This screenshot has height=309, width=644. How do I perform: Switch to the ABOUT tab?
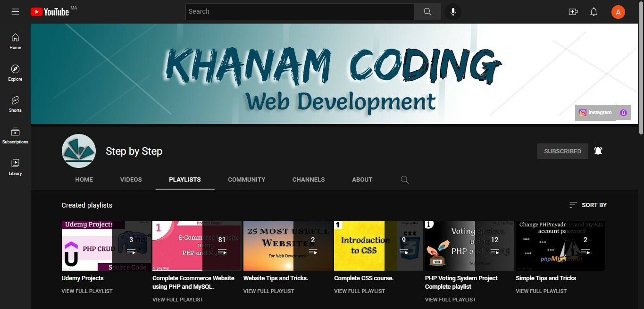coord(362,180)
